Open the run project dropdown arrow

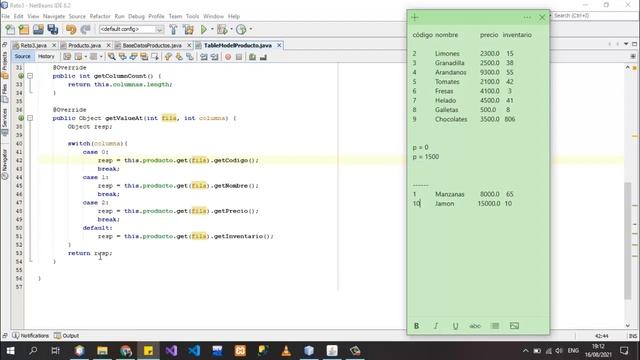[x=212, y=29]
